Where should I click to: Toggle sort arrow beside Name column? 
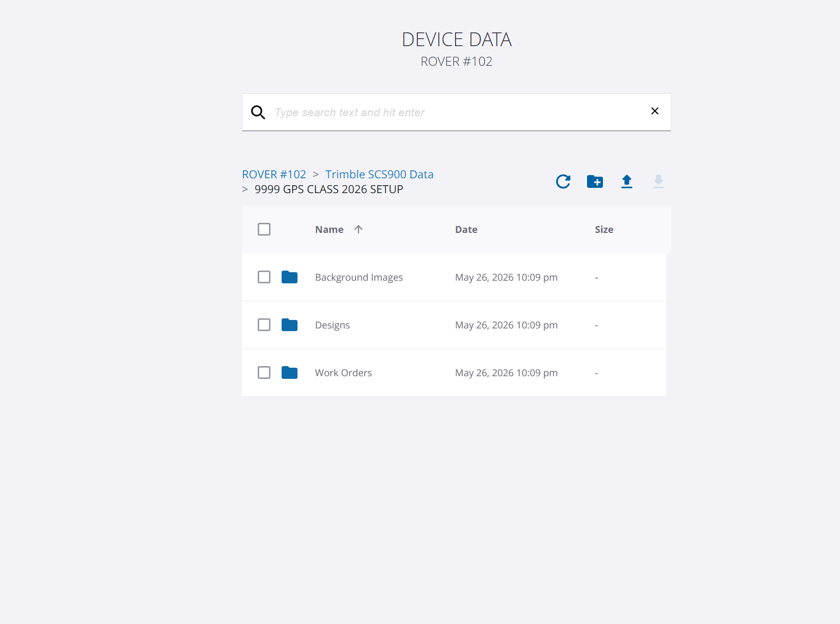[358, 229]
